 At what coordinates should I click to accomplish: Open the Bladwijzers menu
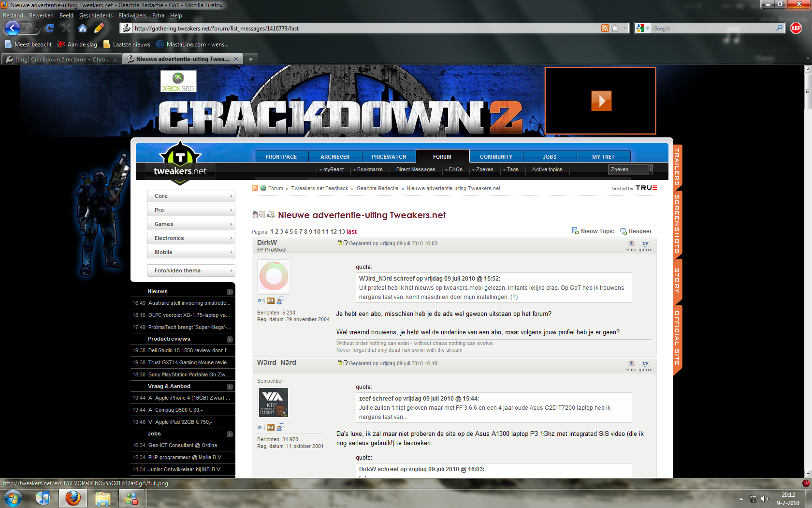point(132,15)
